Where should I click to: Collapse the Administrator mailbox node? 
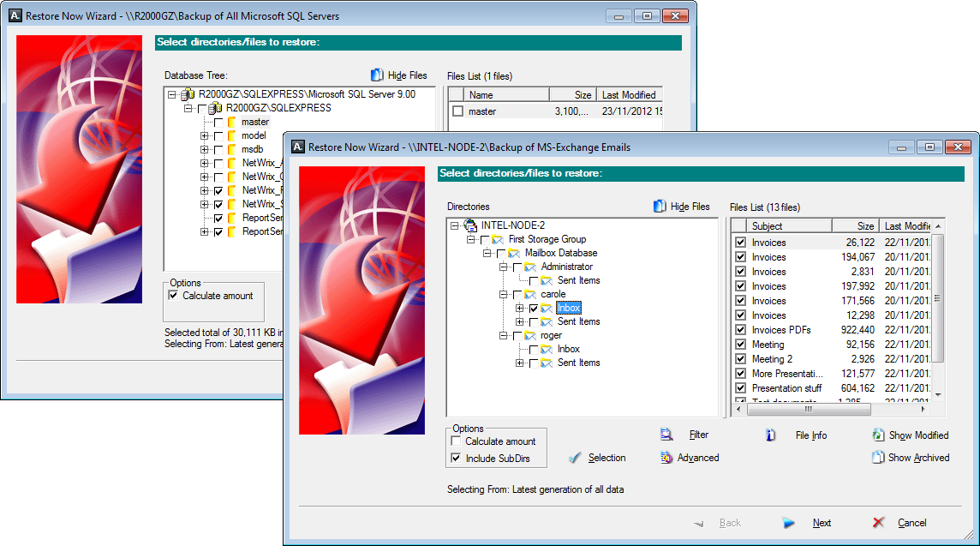click(x=503, y=267)
